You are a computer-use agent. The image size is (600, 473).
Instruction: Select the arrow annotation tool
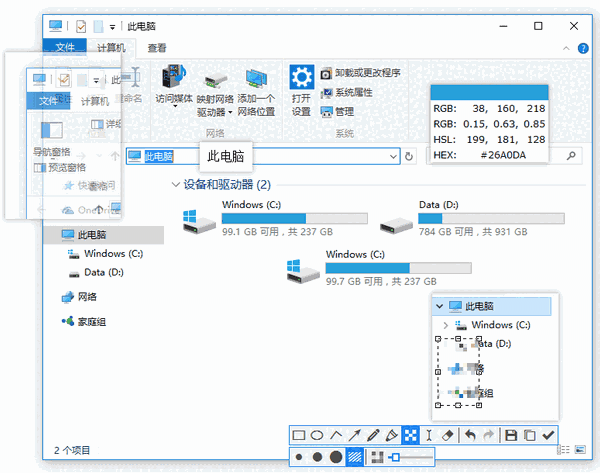[354, 435]
